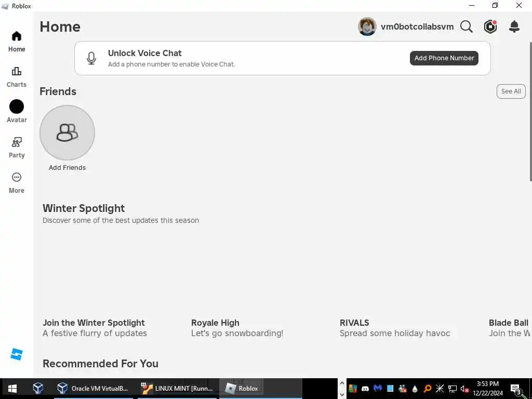Image resolution: width=532 pixels, height=399 pixels.
Task: Open the Malwarebytes tray icon
Action: tap(378, 389)
